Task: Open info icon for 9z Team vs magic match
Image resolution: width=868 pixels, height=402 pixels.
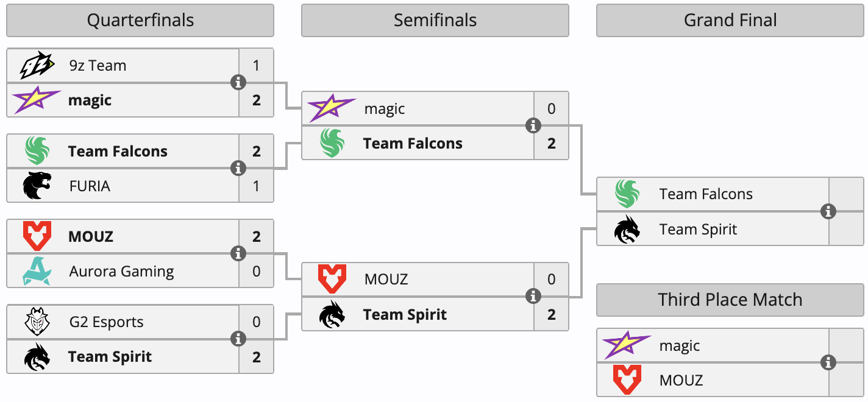Action: [x=238, y=82]
